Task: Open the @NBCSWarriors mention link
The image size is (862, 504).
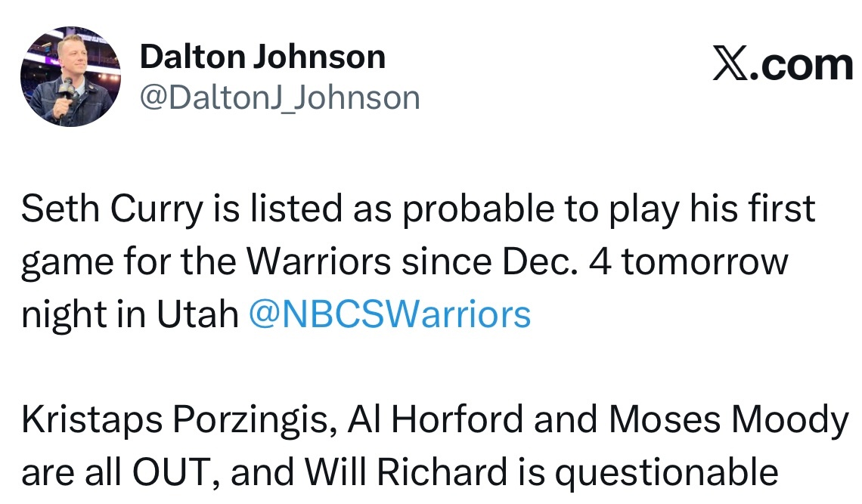Action: click(x=389, y=314)
